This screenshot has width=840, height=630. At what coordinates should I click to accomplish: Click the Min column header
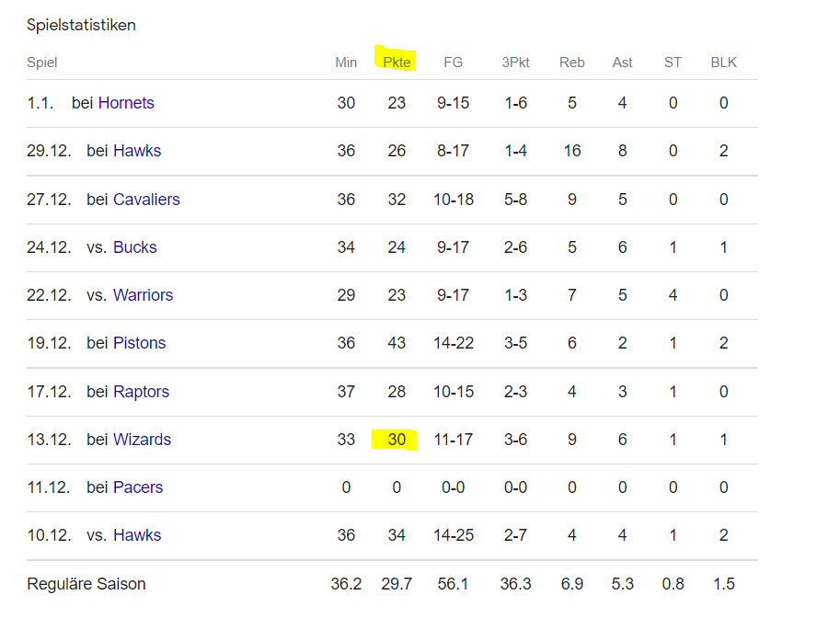tap(346, 63)
